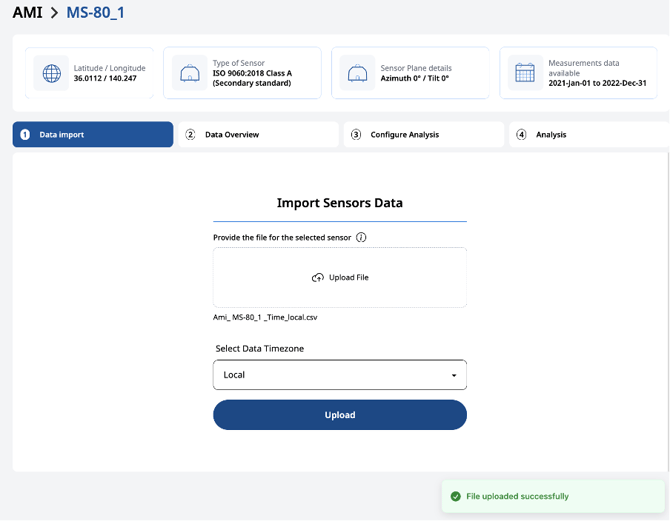Click the AMI breadcrumb link
Screen dimensions: 670x521
coord(27,13)
